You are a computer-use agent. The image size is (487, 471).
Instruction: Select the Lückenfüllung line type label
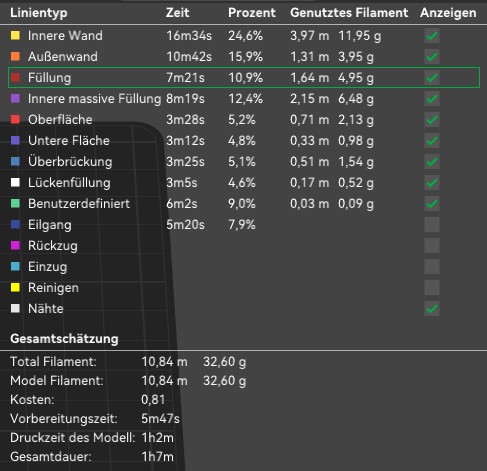[69, 183]
